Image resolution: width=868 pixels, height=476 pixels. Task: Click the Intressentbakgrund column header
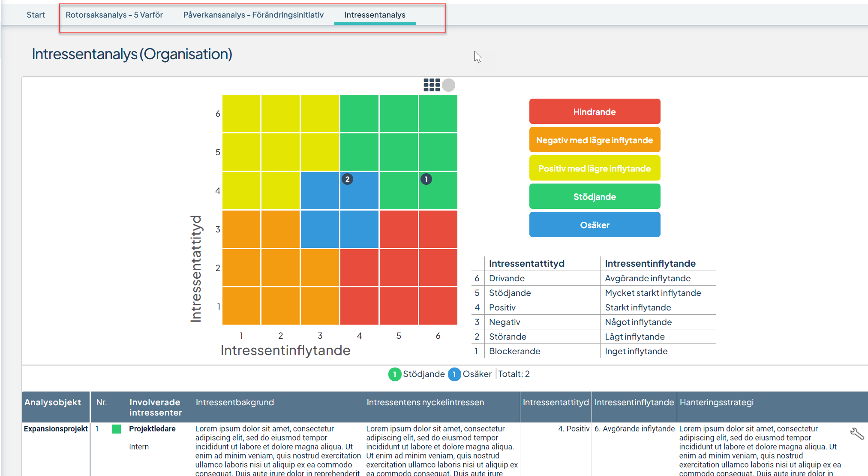click(235, 402)
